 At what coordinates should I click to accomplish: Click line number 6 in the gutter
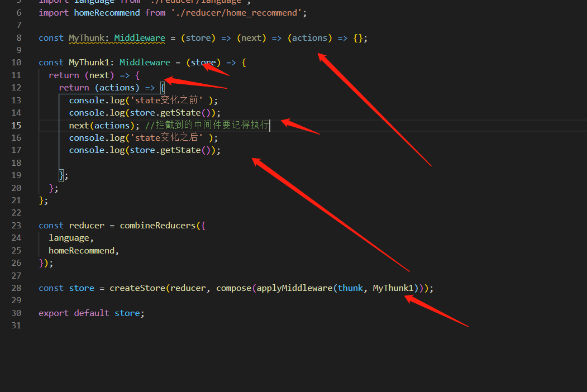coord(19,13)
